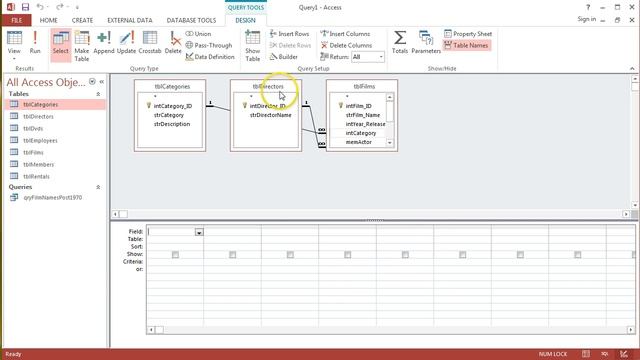This screenshot has width=640, height=360.
Task: Collapse the Queries group
Action: click(x=98, y=187)
